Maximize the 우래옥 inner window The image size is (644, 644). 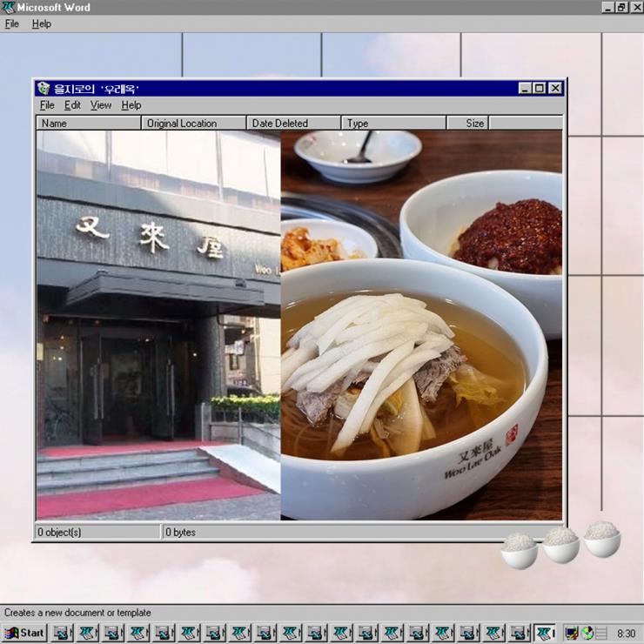(540, 88)
